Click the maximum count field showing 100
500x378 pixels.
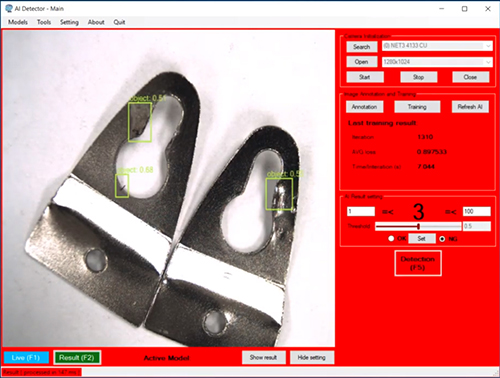click(477, 211)
